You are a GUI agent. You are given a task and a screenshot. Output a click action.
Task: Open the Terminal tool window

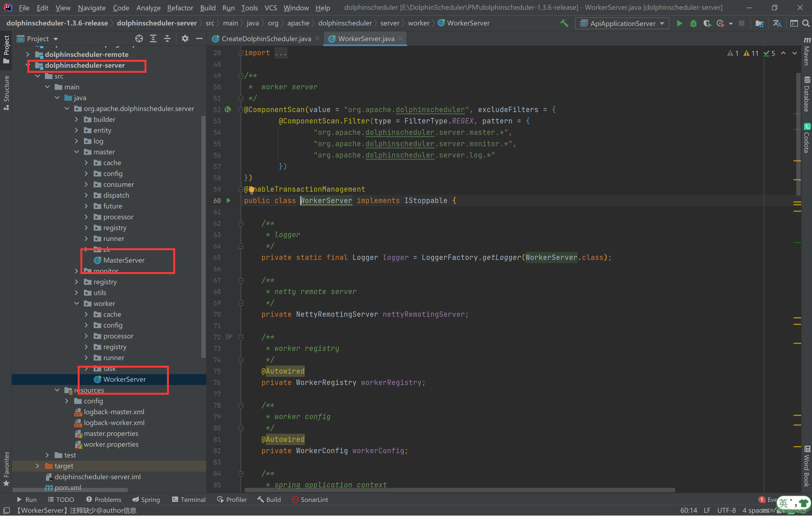point(189,499)
